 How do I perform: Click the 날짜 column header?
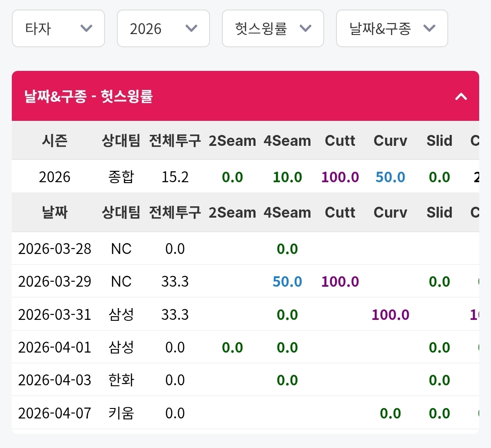(x=55, y=213)
